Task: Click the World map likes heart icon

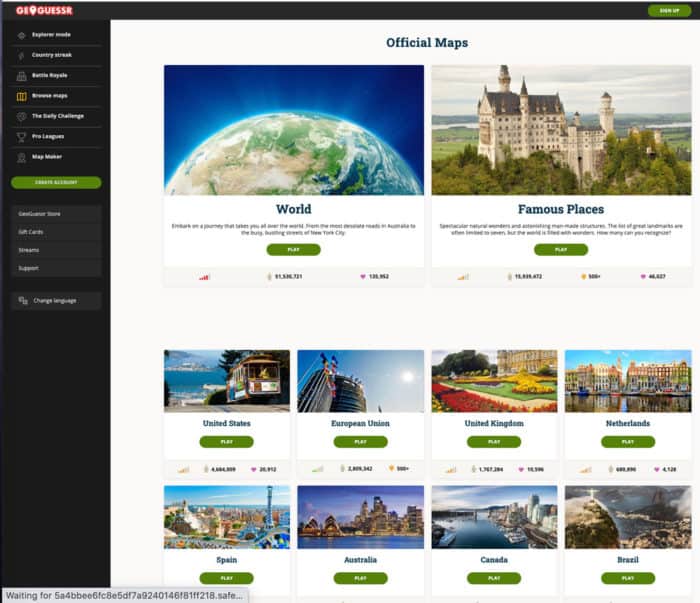Action: 363,277
